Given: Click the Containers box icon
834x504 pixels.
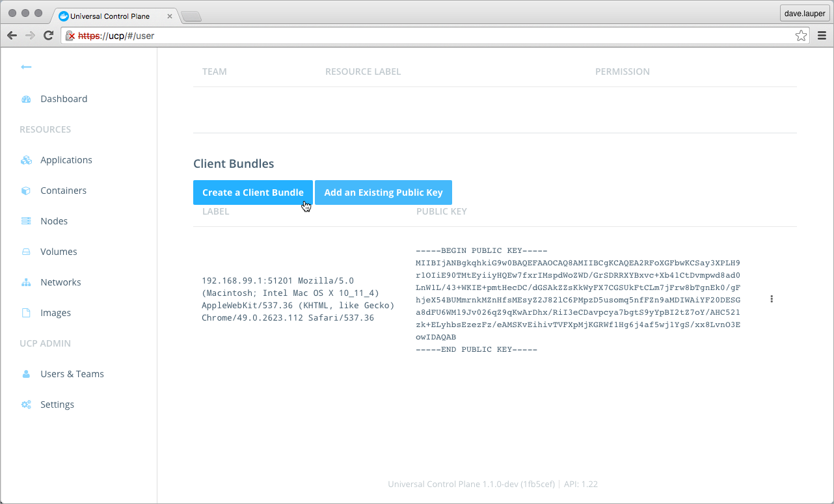Looking at the screenshot, I should coord(26,191).
